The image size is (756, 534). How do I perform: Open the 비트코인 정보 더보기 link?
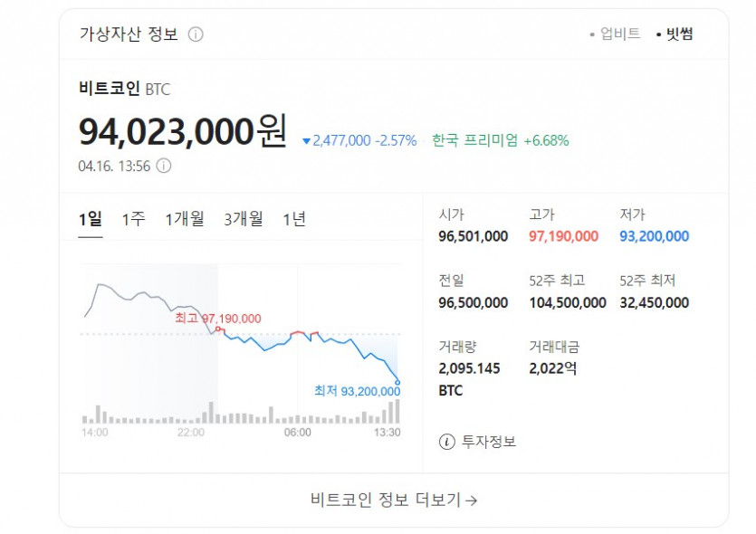(x=393, y=500)
